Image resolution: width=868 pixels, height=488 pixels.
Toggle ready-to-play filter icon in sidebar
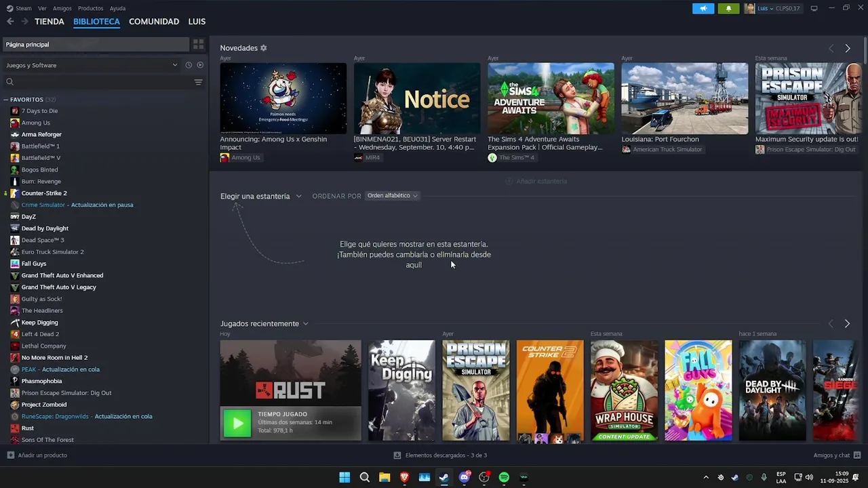tap(200, 65)
